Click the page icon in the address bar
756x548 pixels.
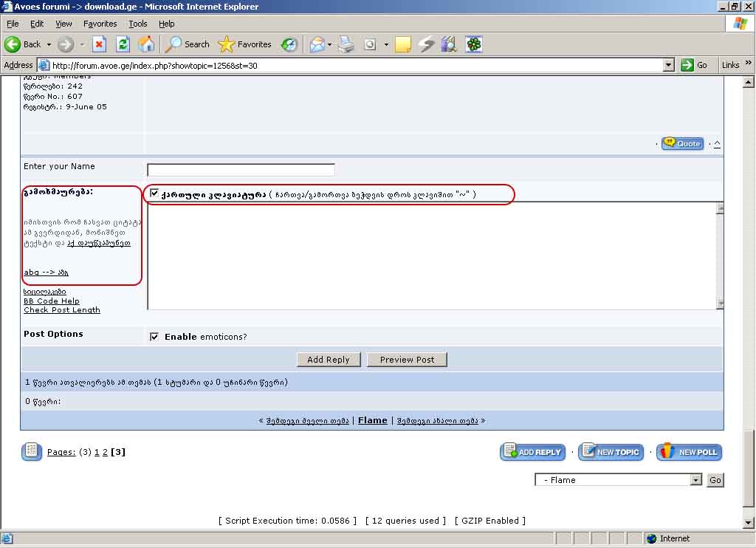(x=44, y=65)
